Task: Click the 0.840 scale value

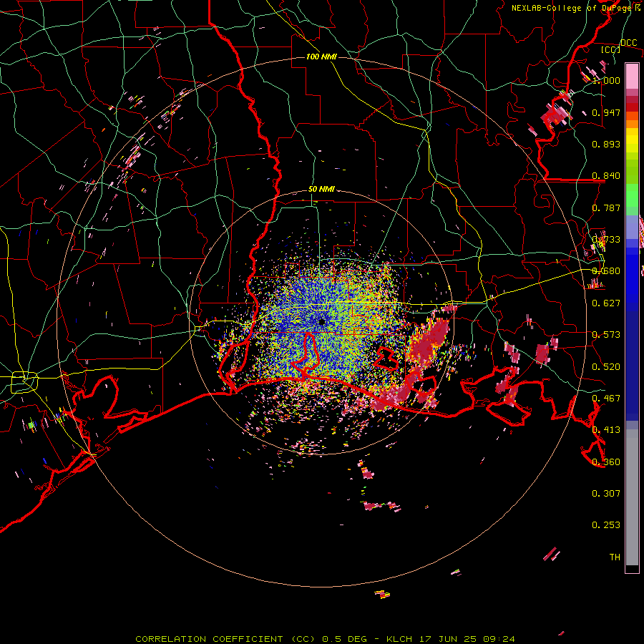Action: [606, 176]
